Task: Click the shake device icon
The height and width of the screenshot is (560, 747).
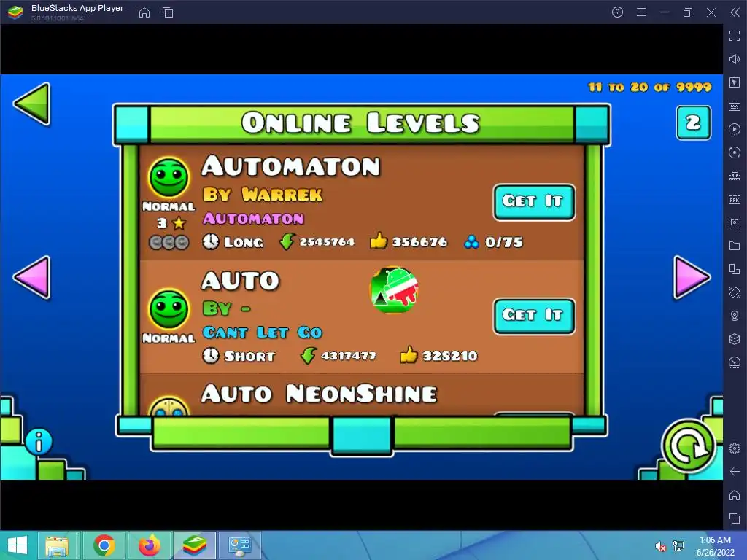Action: 735,292
